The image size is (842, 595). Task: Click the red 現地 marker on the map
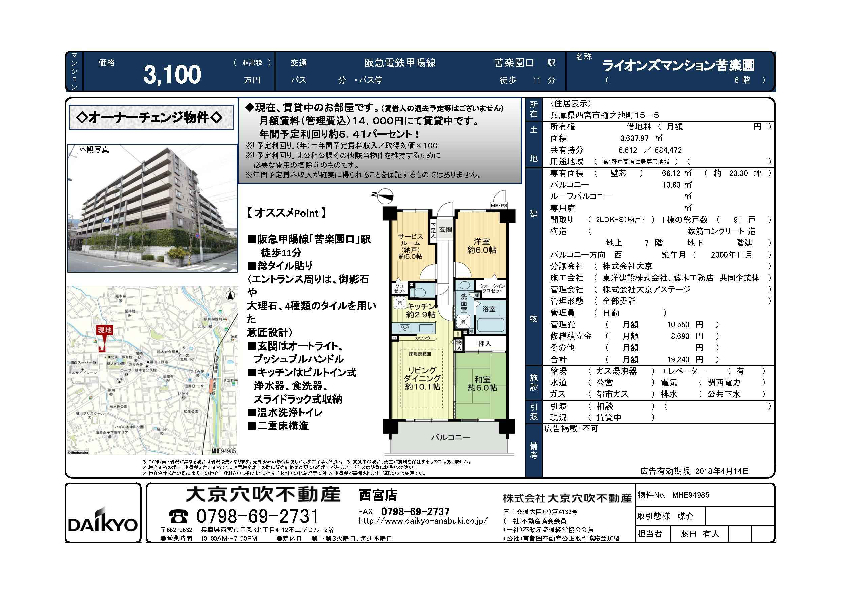pos(104,329)
